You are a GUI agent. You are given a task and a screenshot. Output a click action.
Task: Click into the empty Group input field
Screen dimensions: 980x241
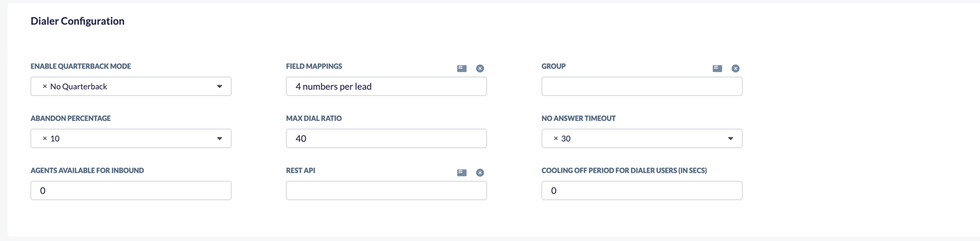tap(642, 87)
